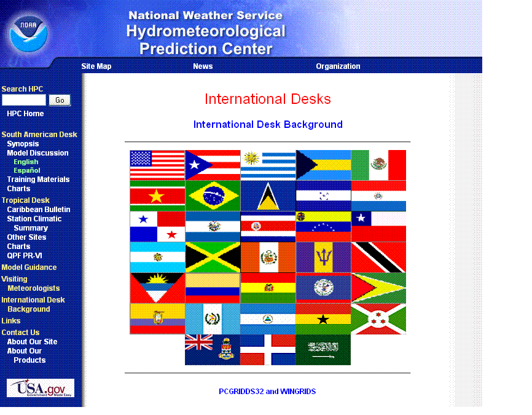Open Training Materials
This screenshot has width=532, height=415.
(38, 180)
